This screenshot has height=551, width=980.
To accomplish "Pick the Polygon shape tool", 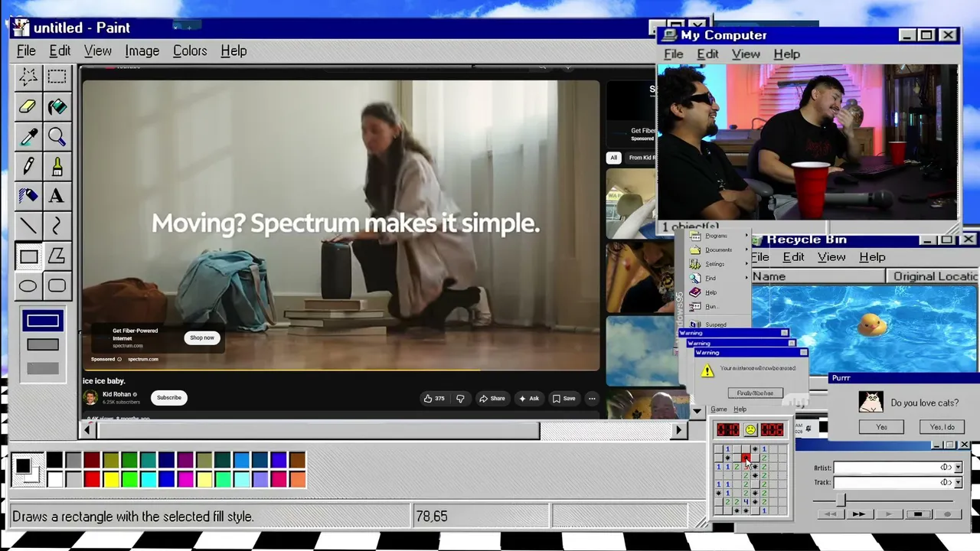I will point(57,256).
